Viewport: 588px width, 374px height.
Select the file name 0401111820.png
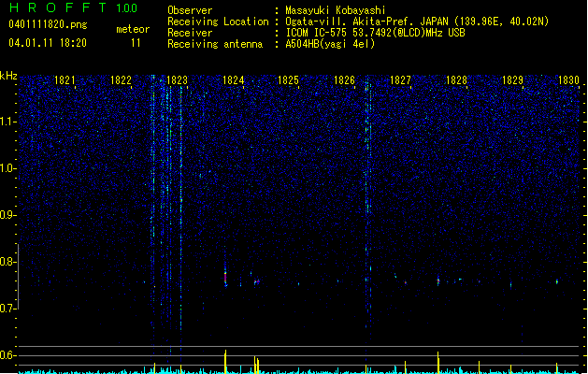click(48, 25)
